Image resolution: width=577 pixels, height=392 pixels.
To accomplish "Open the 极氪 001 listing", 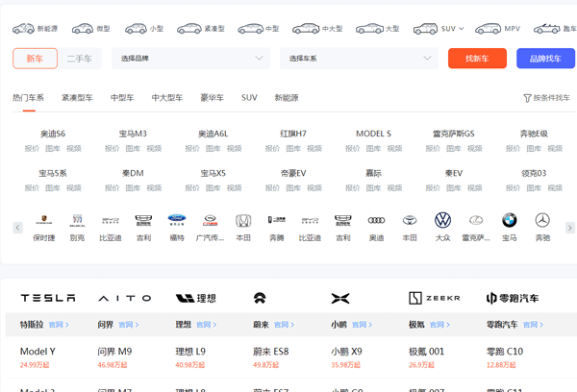I will [426, 352].
